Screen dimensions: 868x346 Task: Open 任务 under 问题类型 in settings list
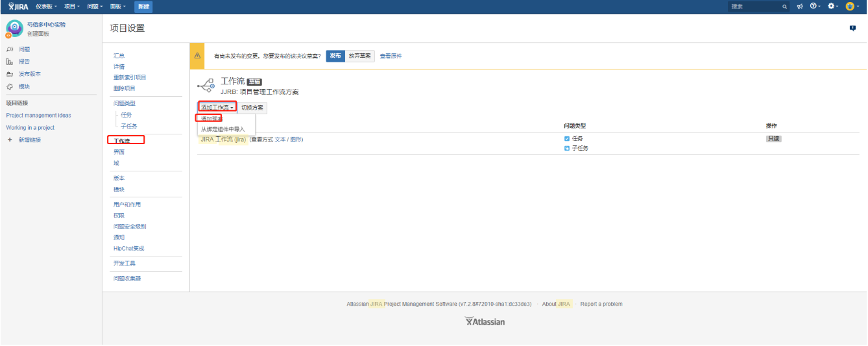127,115
